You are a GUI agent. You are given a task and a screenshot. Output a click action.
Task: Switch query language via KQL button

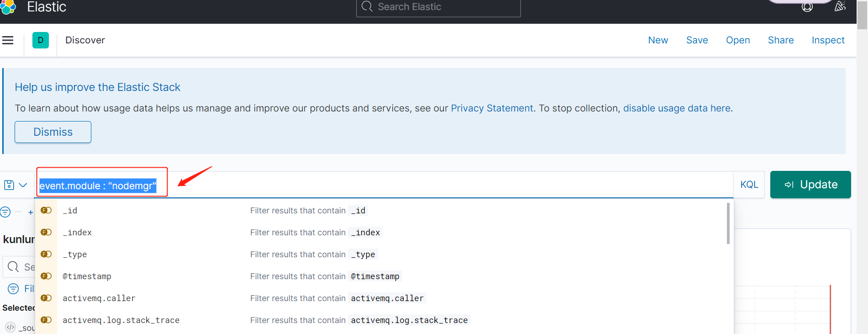pyautogui.click(x=749, y=185)
